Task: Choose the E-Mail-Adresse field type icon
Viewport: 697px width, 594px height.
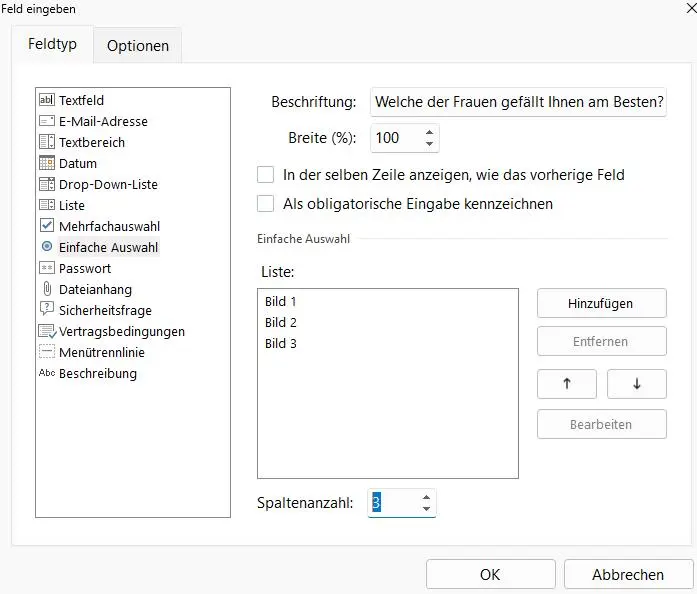Action: point(47,121)
